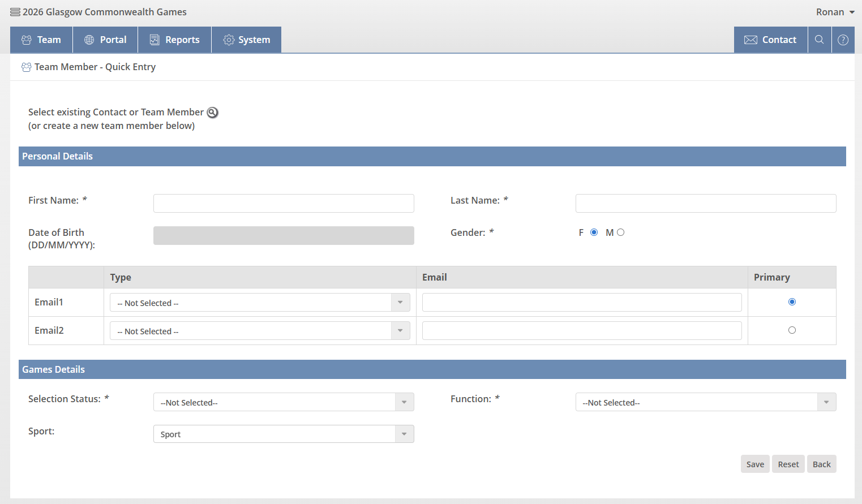The image size is (862, 504).
Task: Click the First Name input field
Action: [284, 203]
